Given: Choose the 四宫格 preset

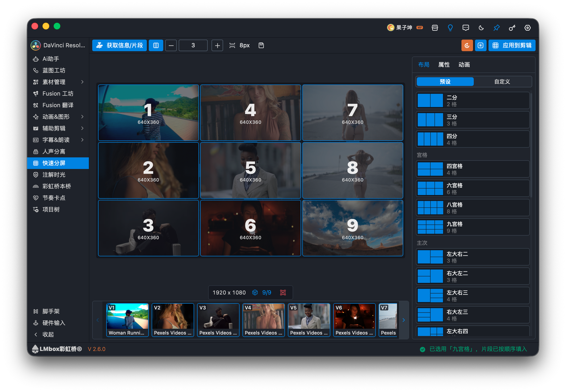Looking at the screenshot, I should click(473, 169).
